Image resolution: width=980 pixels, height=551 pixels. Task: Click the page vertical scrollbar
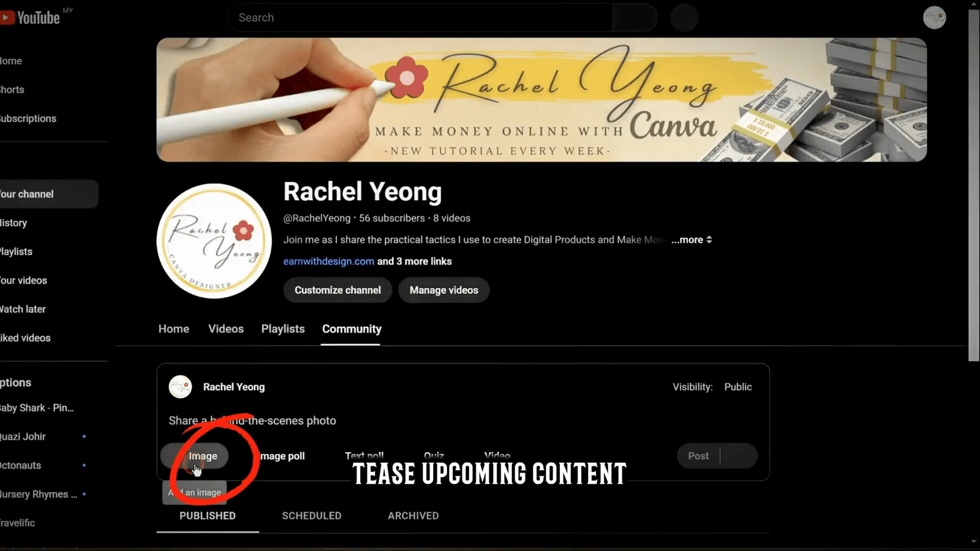tap(974, 185)
